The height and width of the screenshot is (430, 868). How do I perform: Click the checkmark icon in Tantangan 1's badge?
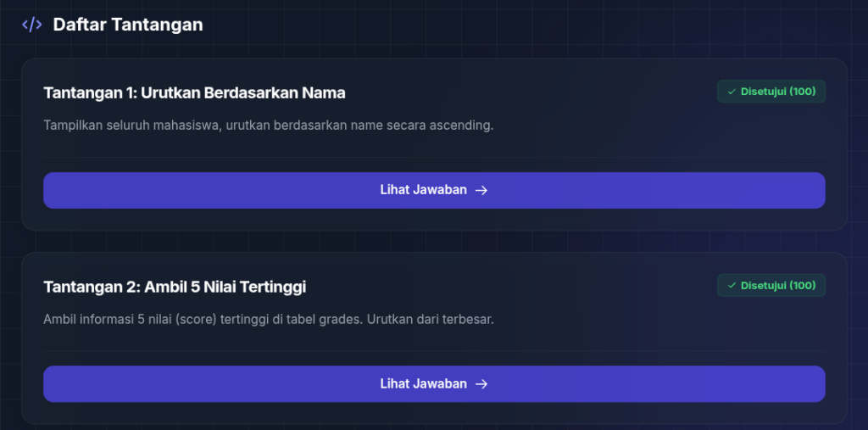click(x=732, y=92)
